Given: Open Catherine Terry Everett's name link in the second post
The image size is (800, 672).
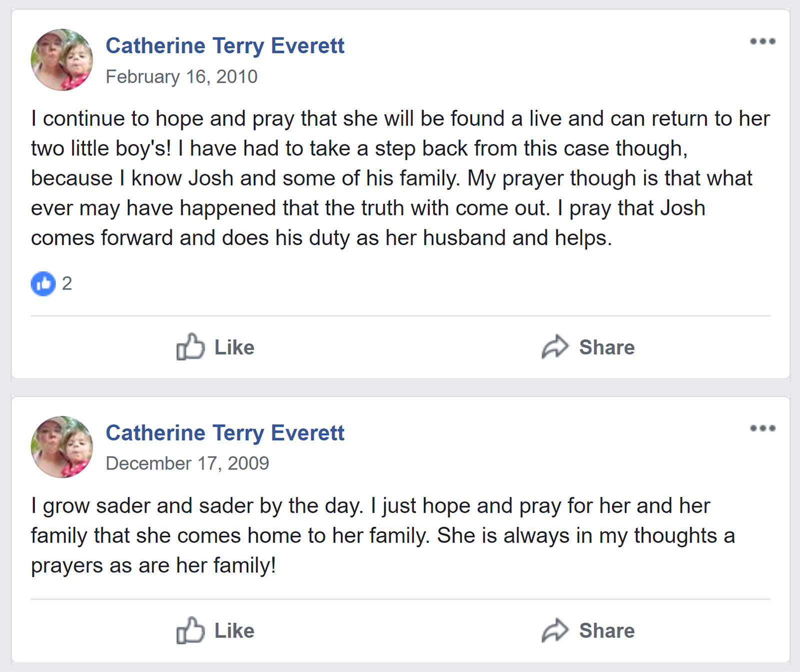Looking at the screenshot, I should point(225,433).
